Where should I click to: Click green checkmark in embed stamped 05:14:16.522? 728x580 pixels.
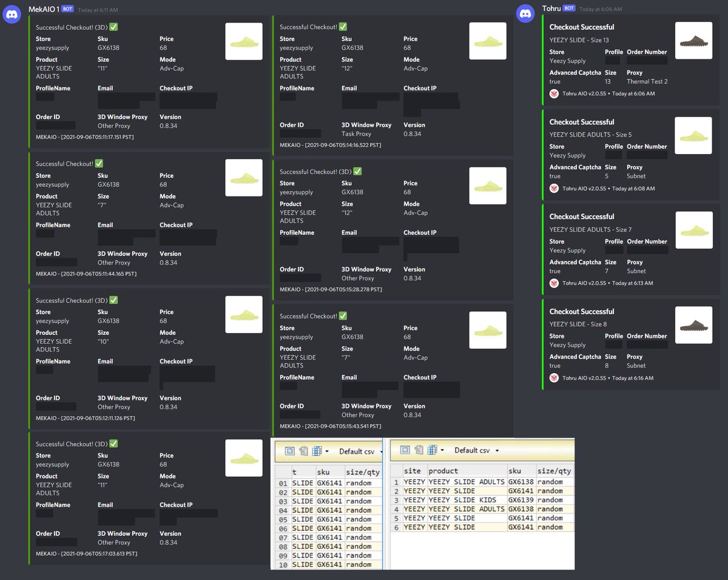[x=343, y=27]
